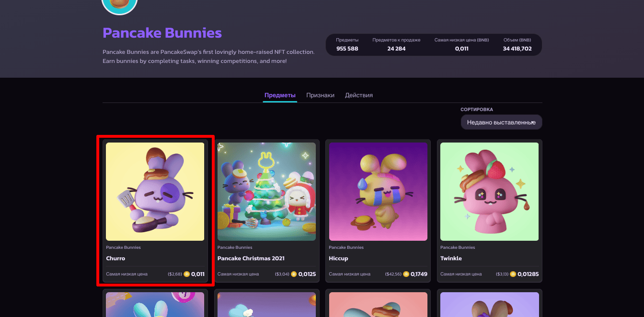Open the Churro bunny thumbnail
The height and width of the screenshot is (317, 644).
(155, 192)
